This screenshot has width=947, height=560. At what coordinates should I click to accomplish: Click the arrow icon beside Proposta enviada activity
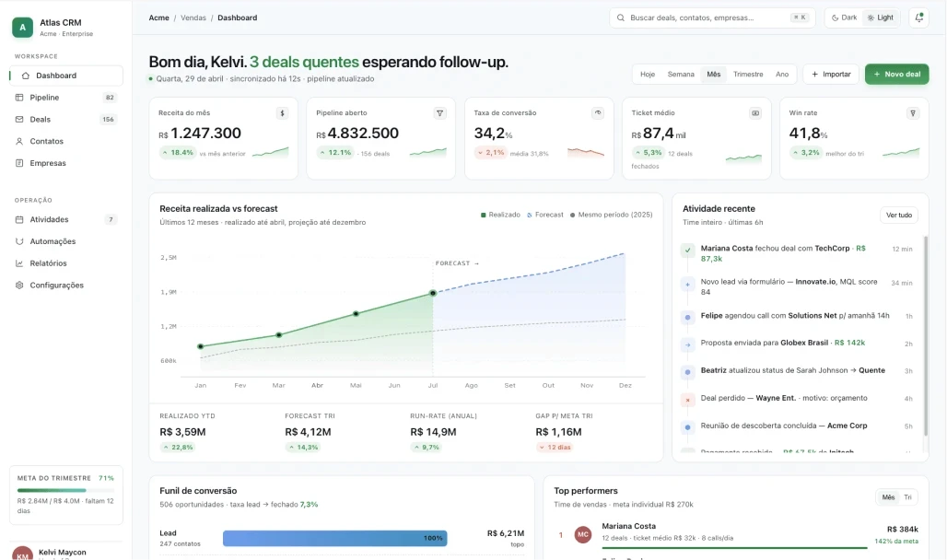pyautogui.click(x=688, y=344)
